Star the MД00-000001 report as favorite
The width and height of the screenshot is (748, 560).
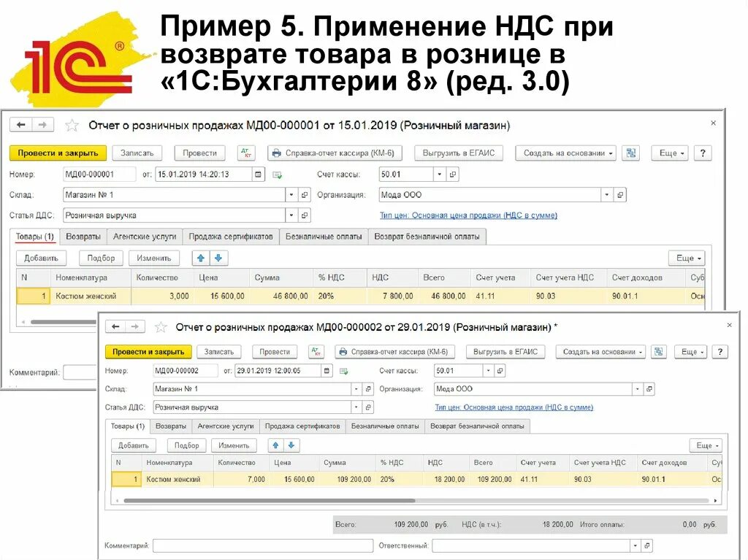[72, 126]
